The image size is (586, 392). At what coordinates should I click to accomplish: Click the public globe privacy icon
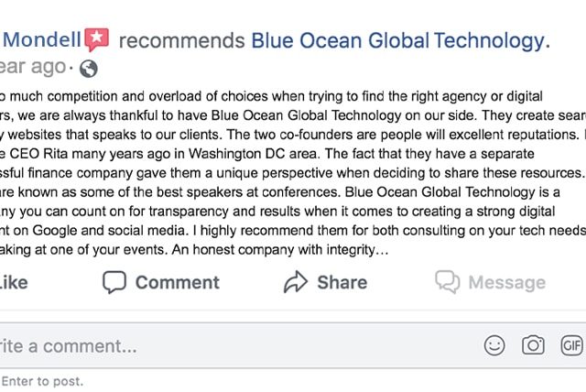(89, 69)
